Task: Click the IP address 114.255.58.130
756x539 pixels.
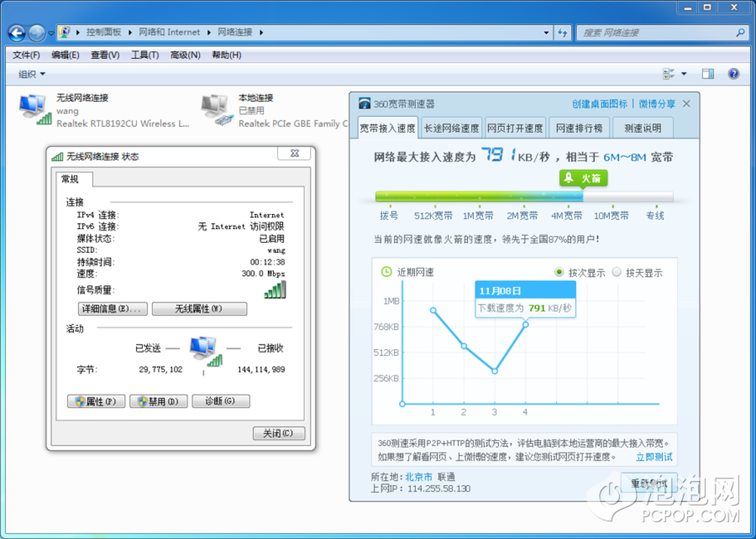Action: point(438,489)
